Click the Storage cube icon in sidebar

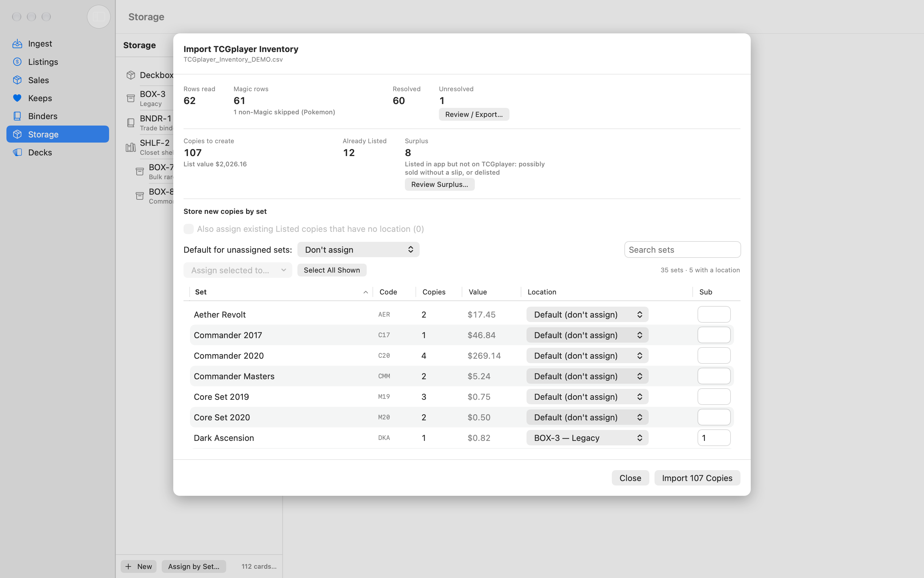[17, 134]
